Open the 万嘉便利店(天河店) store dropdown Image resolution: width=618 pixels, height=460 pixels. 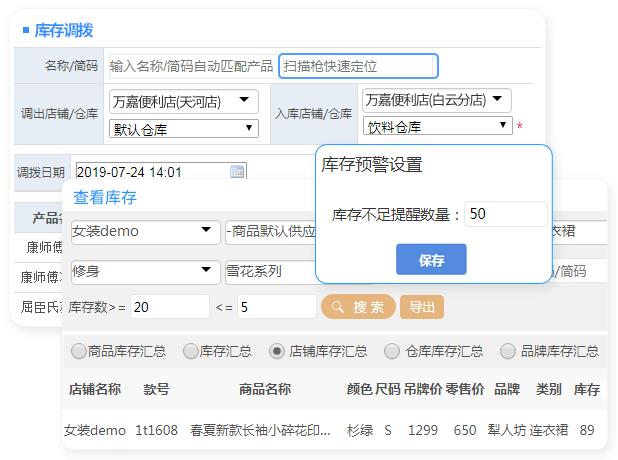point(184,102)
